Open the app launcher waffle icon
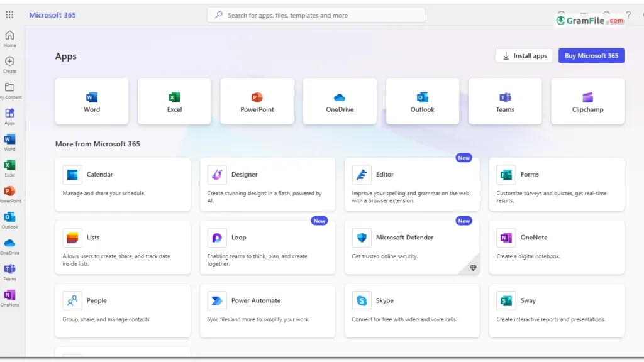This screenshot has height=362, width=644. 9,15
